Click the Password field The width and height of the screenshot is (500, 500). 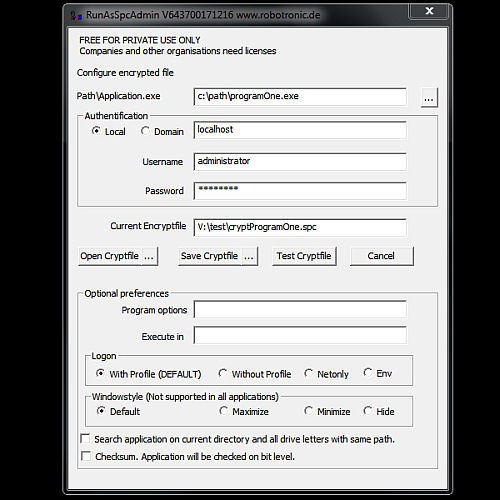click(300, 191)
